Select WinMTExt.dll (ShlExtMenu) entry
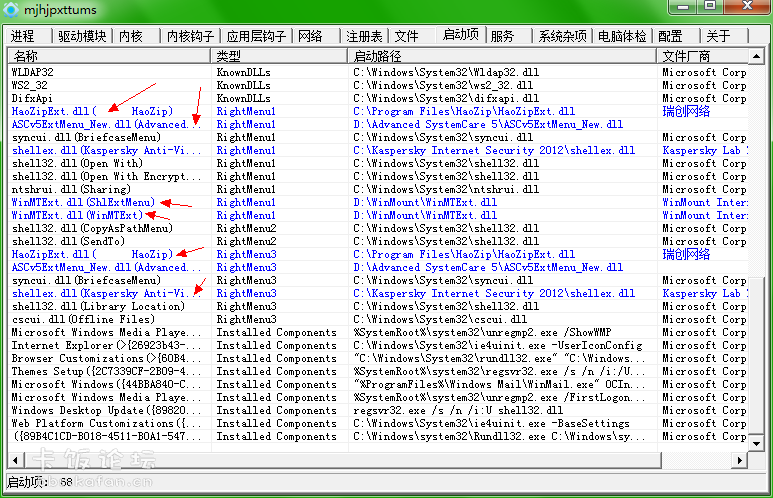Viewport: 773px width, 498px height. click(378, 202)
